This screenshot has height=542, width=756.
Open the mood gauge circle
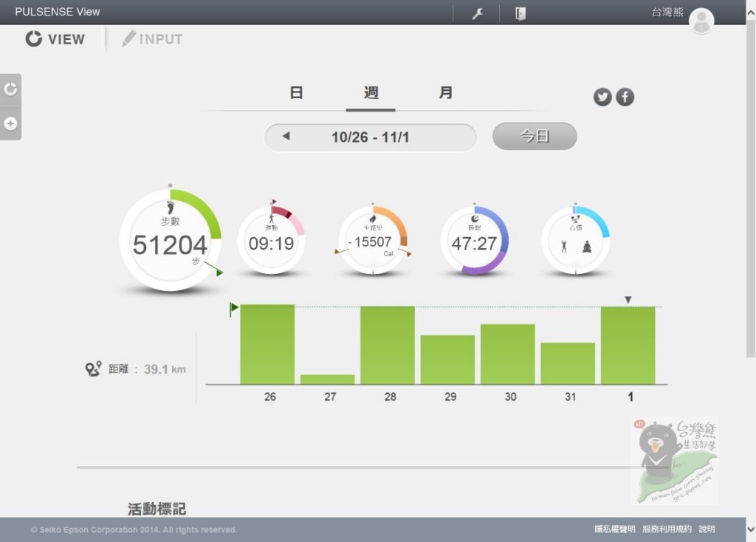click(576, 240)
